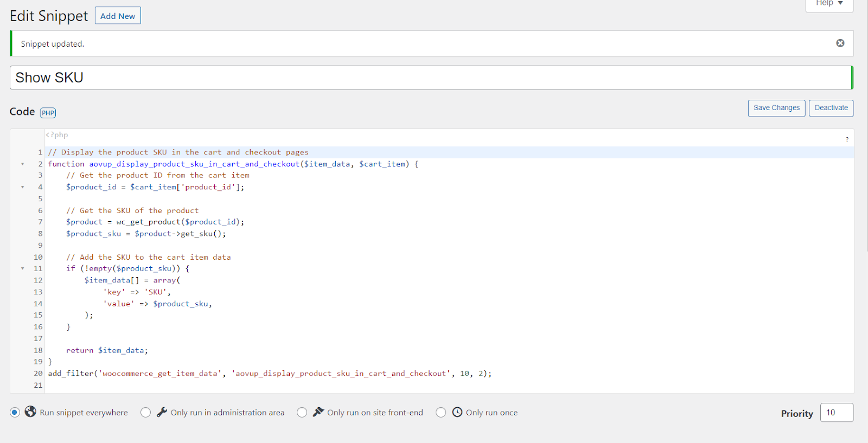This screenshot has height=443, width=868.
Task: Open the Help dropdown tab
Action: pos(829,4)
